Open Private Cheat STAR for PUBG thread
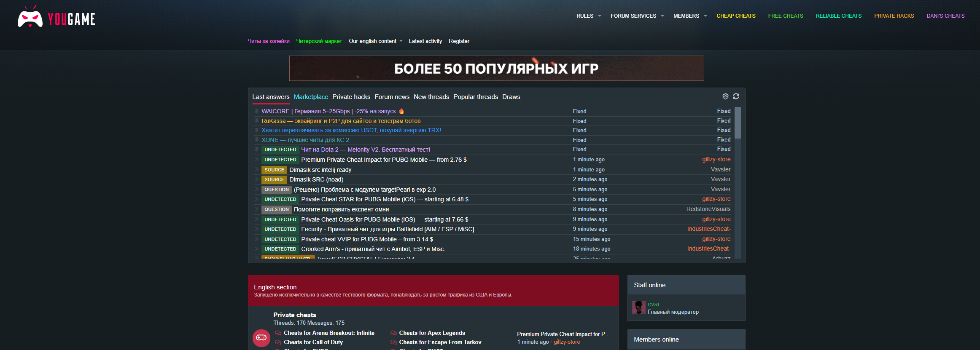Screen dimensions: 980x350 coord(385,199)
